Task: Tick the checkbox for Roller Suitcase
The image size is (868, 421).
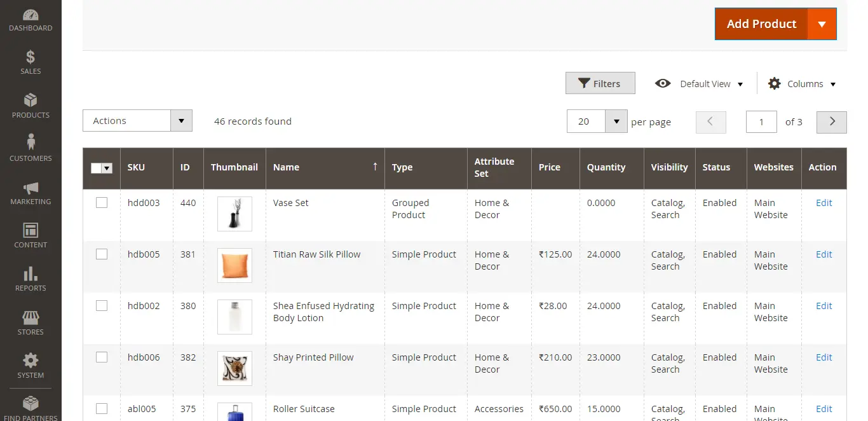Action: [102, 408]
